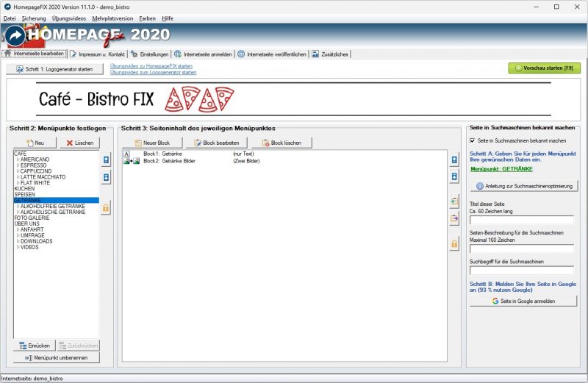Click Einrücken button
This screenshot has width=588, height=383.
pos(35,346)
